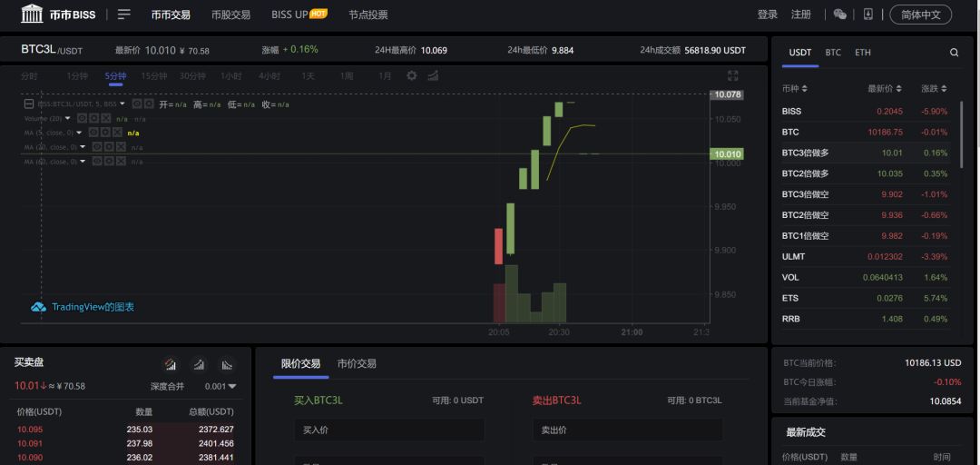The image size is (980, 465).
Task: Open the MA (60, close, 0) dropdown arrow
Action: (x=83, y=162)
